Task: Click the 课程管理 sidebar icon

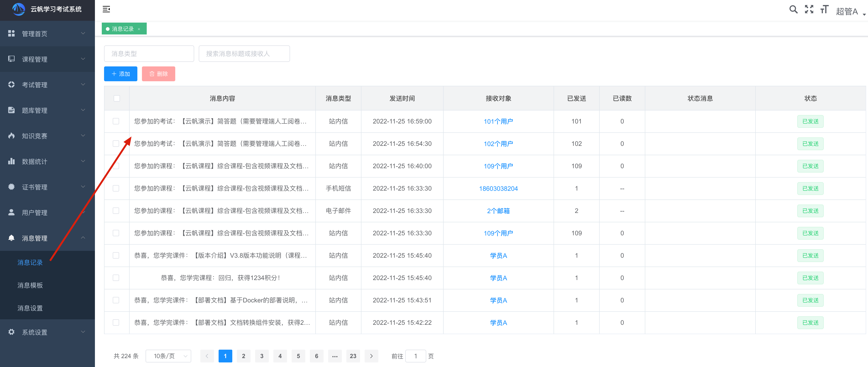Action: [x=11, y=59]
